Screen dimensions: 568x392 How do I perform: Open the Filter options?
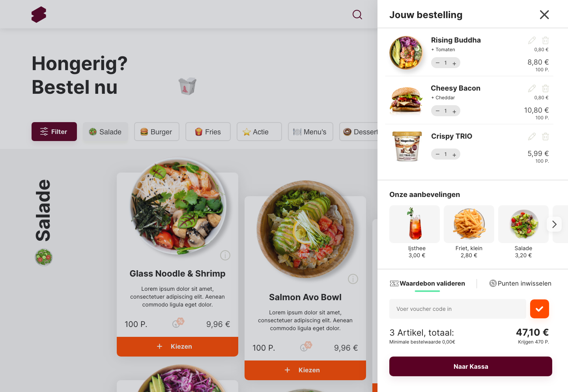click(54, 132)
